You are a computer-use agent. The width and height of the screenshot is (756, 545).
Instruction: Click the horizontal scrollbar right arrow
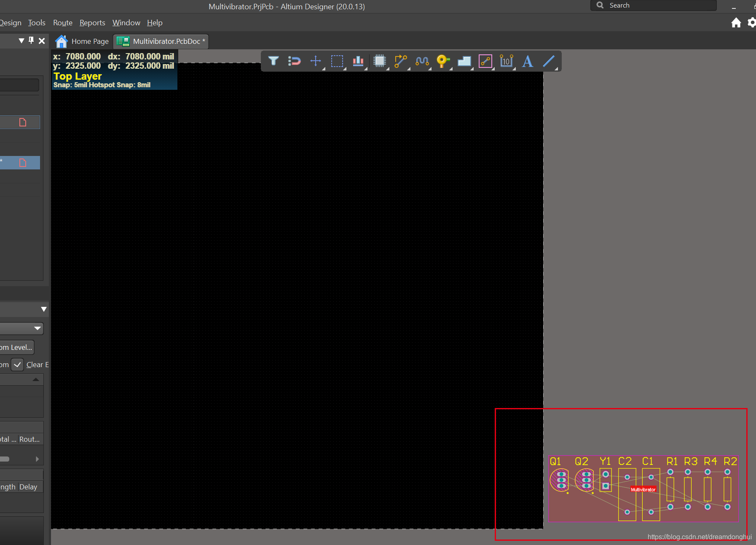tap(38, 459)
